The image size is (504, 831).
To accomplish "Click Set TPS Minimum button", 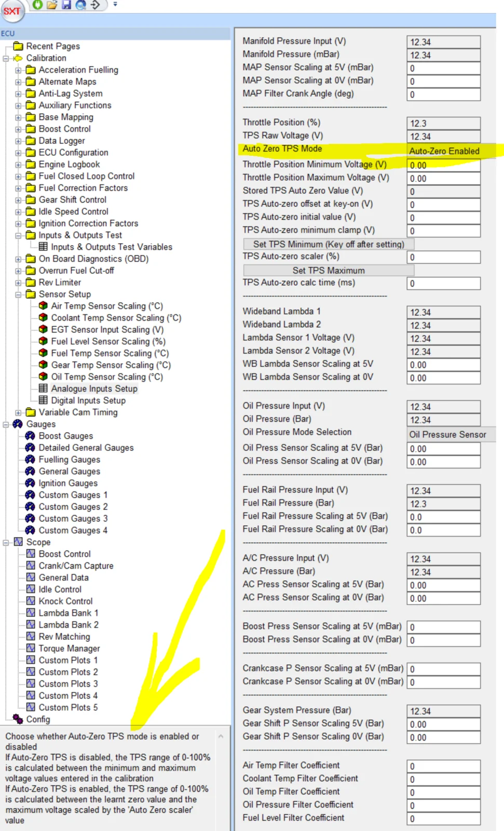I will coord(329,244).
